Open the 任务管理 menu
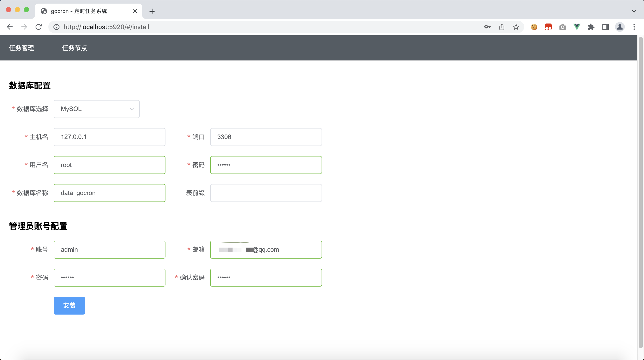644x360 pixels. point(21,48)
